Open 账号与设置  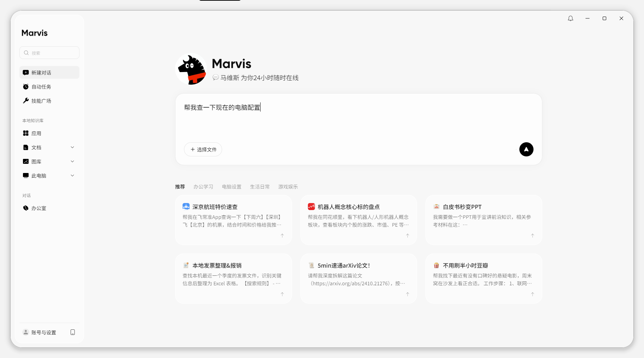43,332
